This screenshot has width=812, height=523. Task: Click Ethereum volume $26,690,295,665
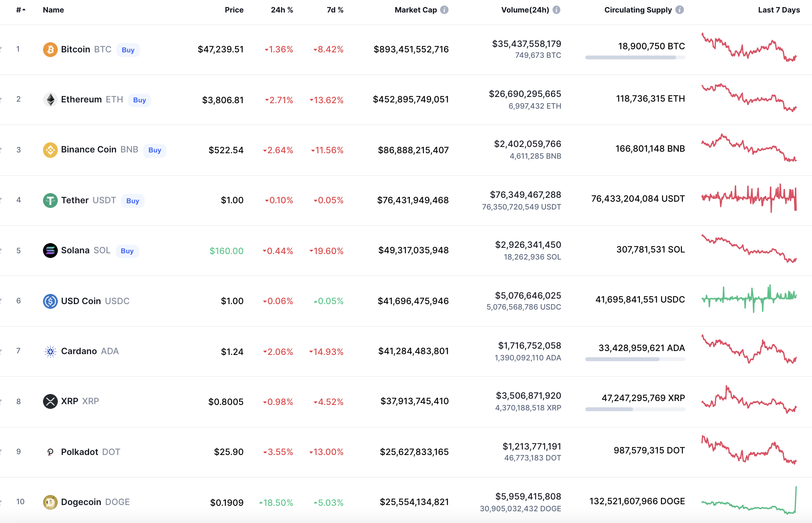pyautogui.click(x=525, y=94)
